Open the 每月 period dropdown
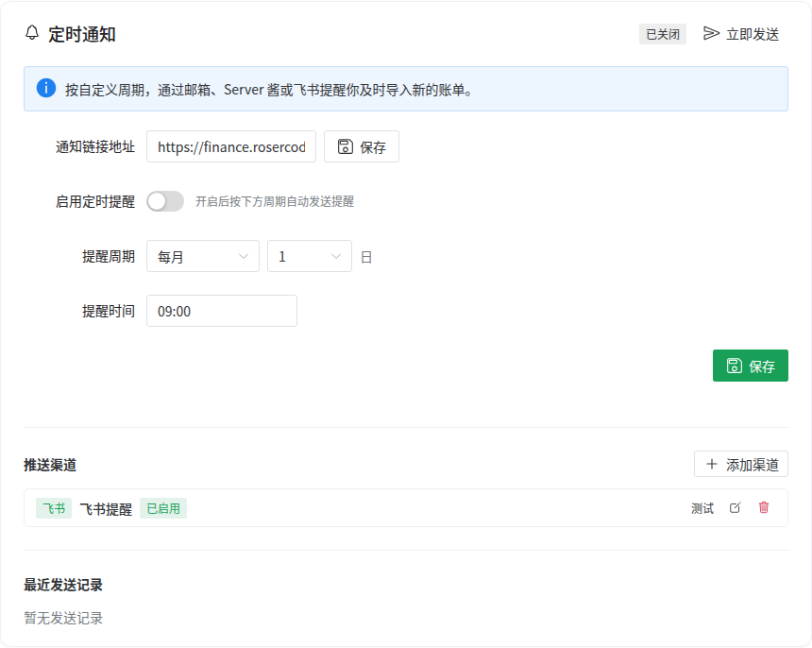 (x=203, y=256)
